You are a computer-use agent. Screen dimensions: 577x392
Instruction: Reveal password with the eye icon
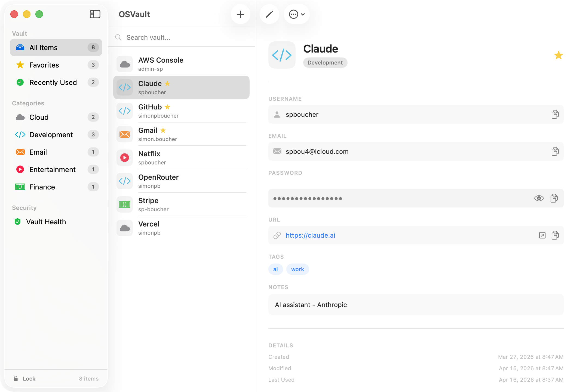tap(539, 198)
